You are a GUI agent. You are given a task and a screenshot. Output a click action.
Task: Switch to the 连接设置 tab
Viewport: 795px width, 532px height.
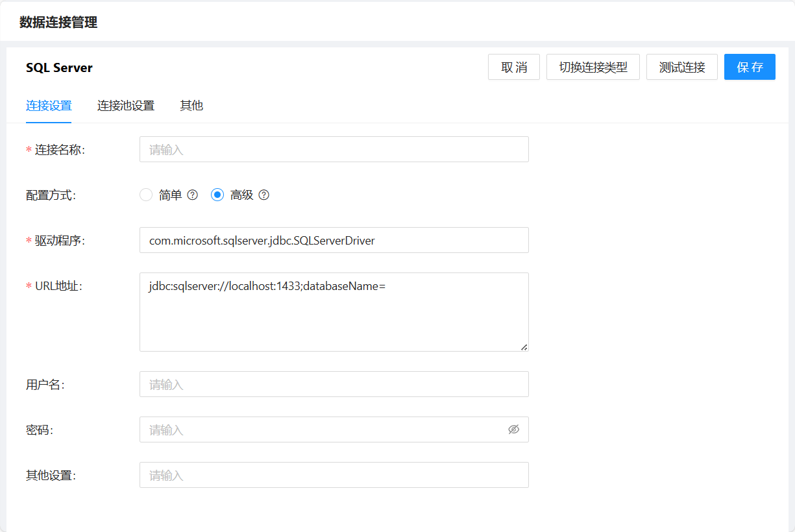49,106
